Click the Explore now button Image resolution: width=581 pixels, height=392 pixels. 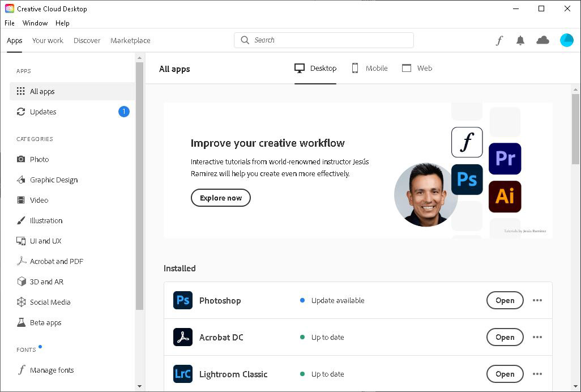(x=221, y=198)
